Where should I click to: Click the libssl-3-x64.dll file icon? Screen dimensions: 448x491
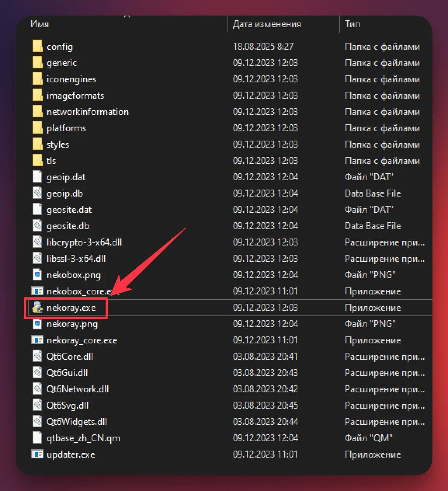37,258
